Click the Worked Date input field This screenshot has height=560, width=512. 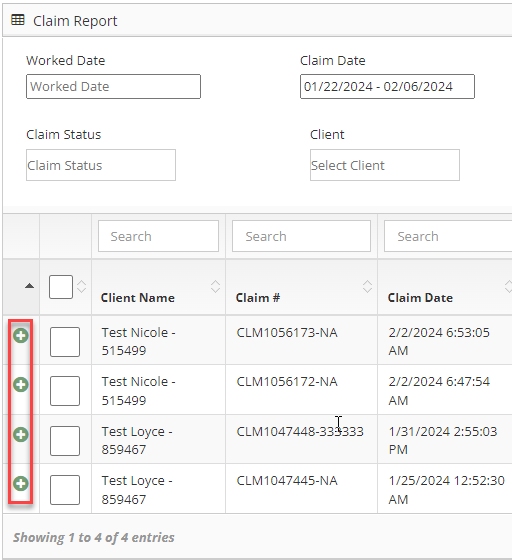pos(114,86)
